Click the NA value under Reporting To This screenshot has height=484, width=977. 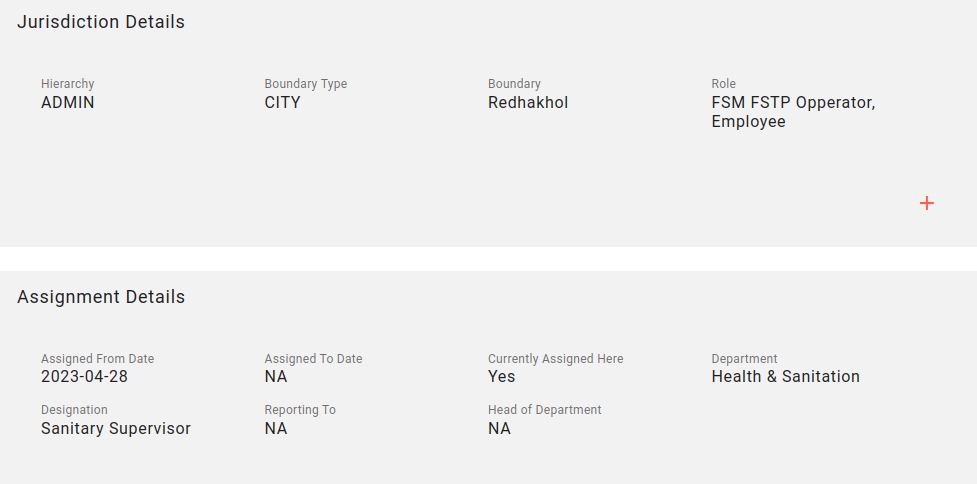point(276,429)
